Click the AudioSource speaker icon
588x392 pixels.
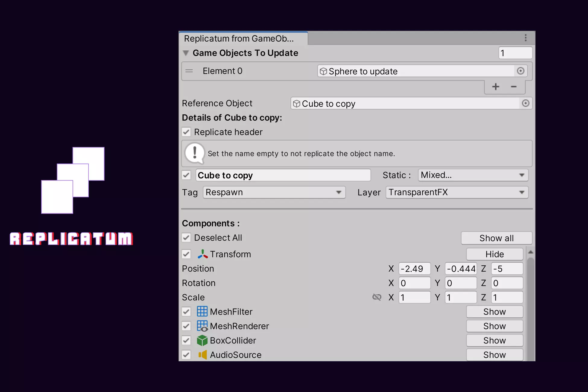click(x=202, y=355)
